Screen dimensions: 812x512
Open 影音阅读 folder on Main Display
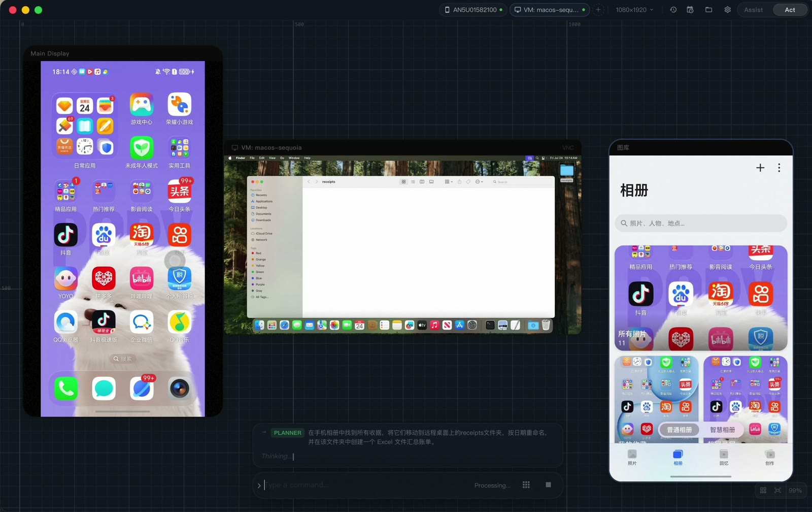142,192
